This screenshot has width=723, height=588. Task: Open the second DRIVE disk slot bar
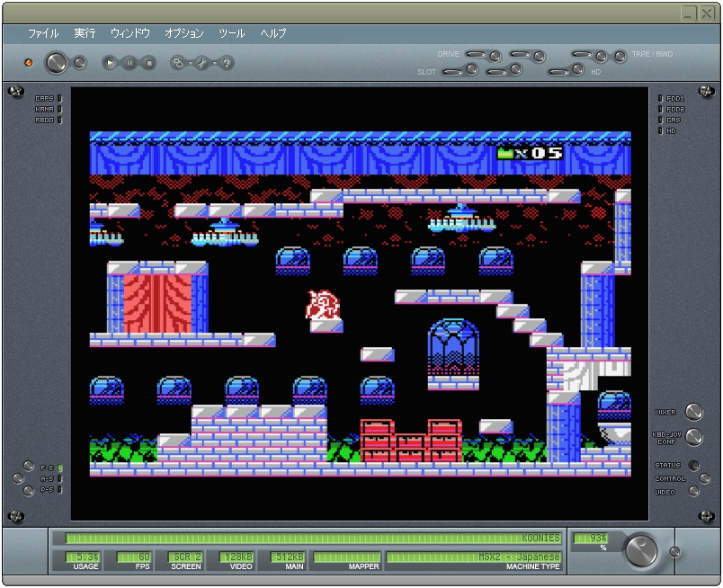[x=520, y=54]
